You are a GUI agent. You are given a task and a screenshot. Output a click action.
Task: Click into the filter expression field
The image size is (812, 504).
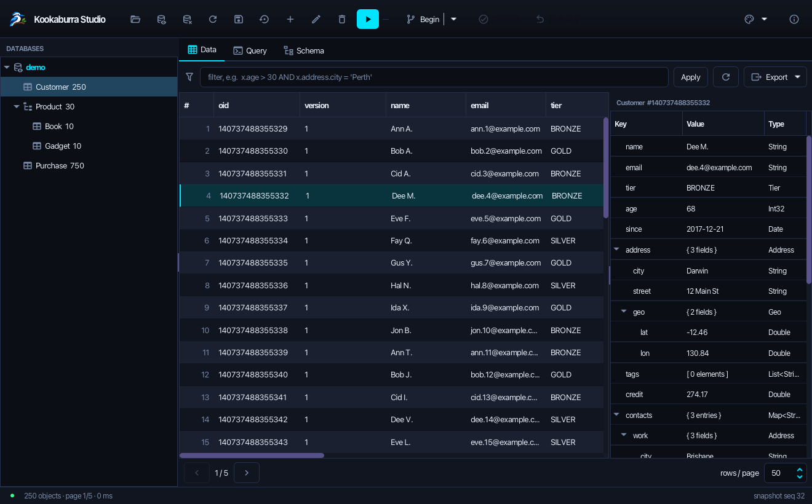434,77
